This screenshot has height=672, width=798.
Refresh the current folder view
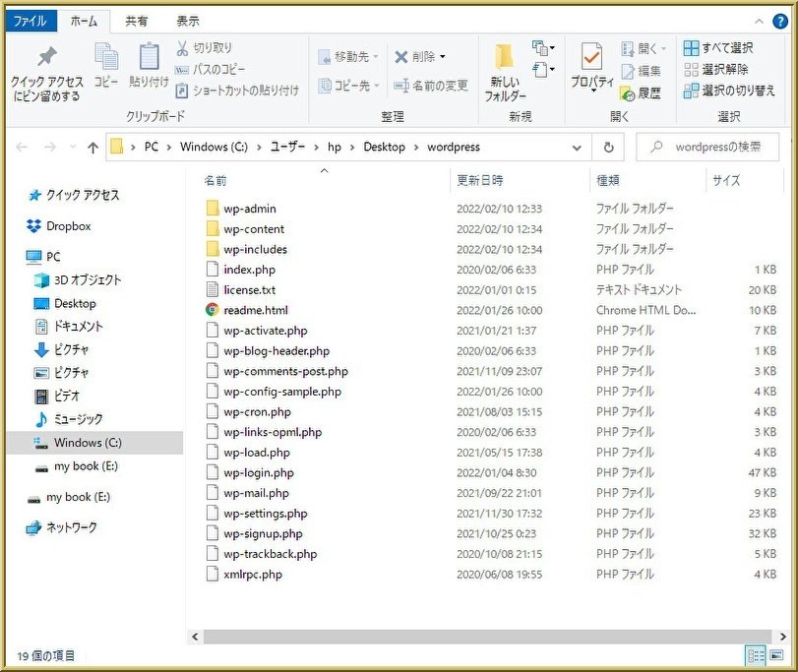tap(608, 148)
